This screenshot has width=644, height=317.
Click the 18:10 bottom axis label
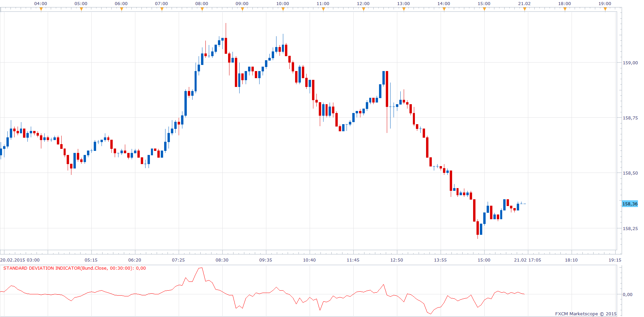click(x=571, y=260)
